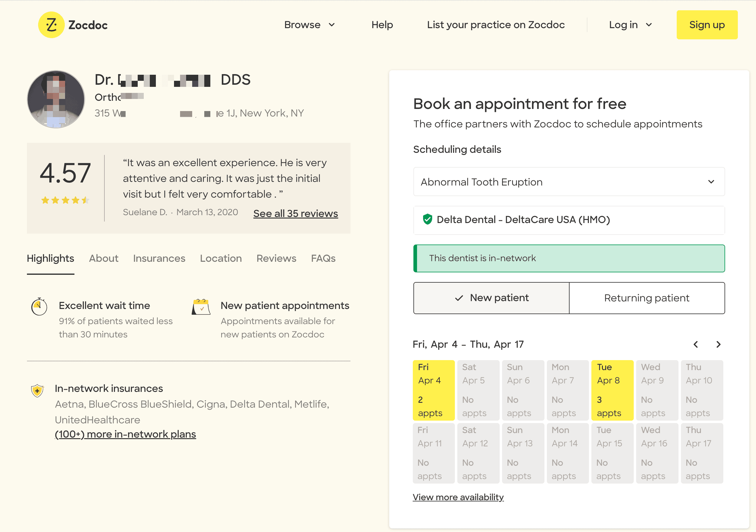Open (100+) more in-network plans link
The image size is (756, 532).
(125, 434)
